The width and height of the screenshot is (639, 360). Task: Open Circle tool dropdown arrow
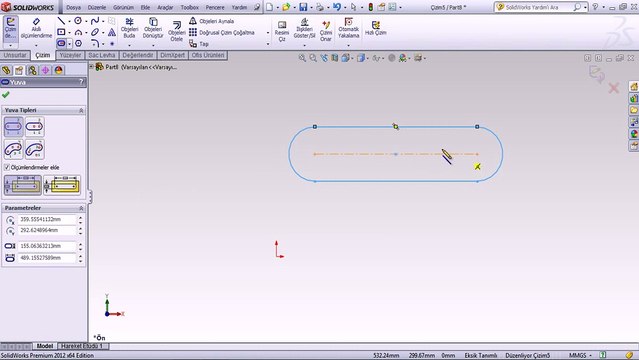(86, 21)
